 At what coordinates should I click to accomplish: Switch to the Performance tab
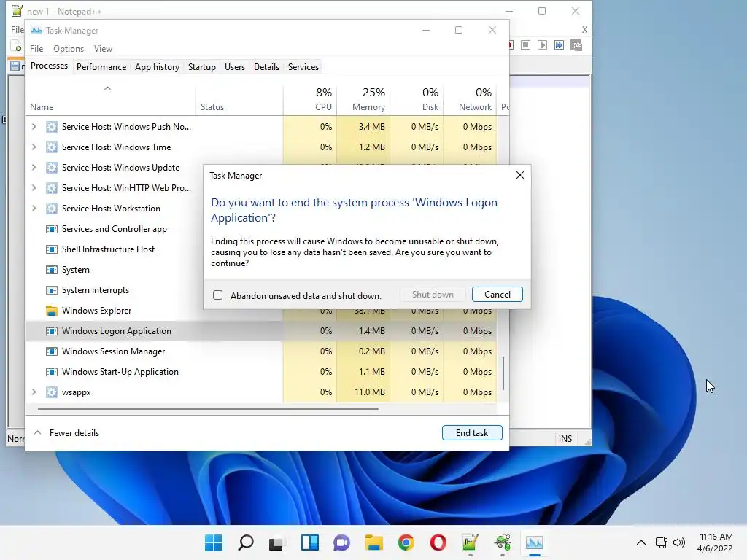coord(101,66)
